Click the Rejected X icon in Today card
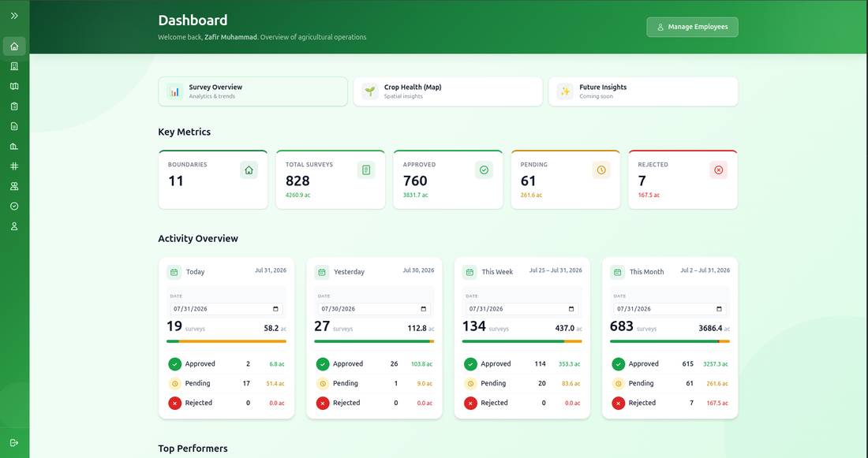The image size is (868, 458). click(x=175, y=404)
